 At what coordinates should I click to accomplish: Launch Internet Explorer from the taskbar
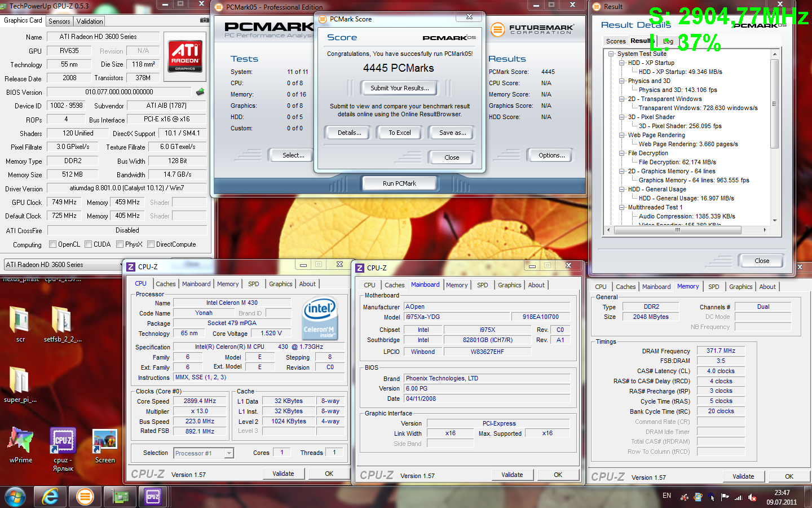(x=50, y=497)
